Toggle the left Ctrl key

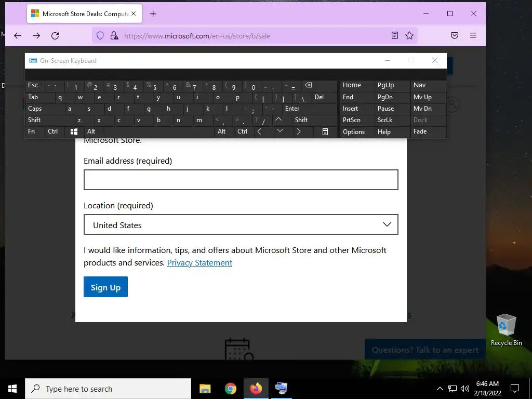click(54, 131)
